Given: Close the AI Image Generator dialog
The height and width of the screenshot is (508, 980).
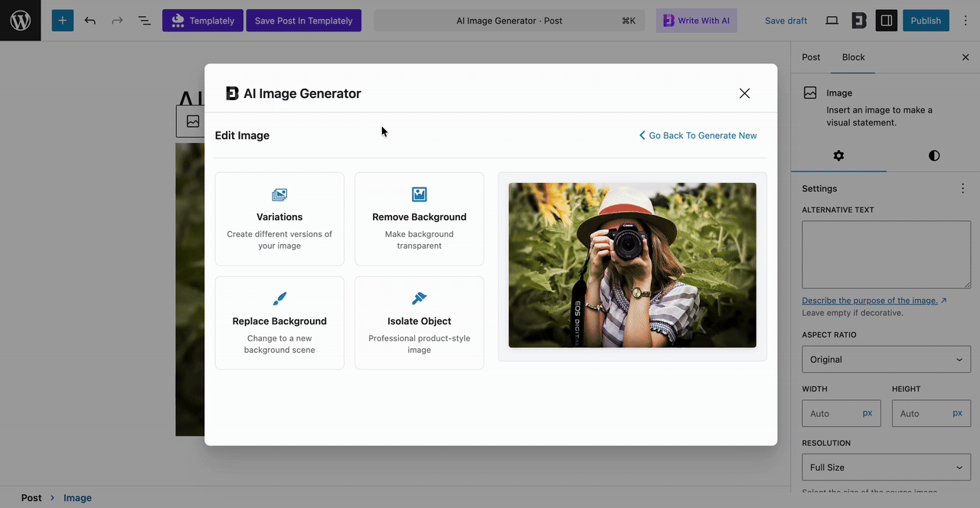Looking at the screenshot, I should pos(744,93).
